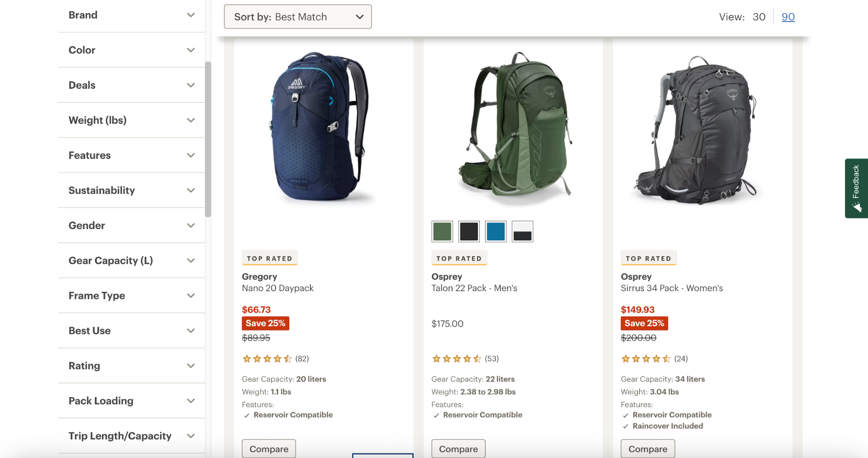The width and height of the screenshot is (868, 458).
Task: Click Compare for Gregory Nano 20 Daypack
Action: (269, 449)
